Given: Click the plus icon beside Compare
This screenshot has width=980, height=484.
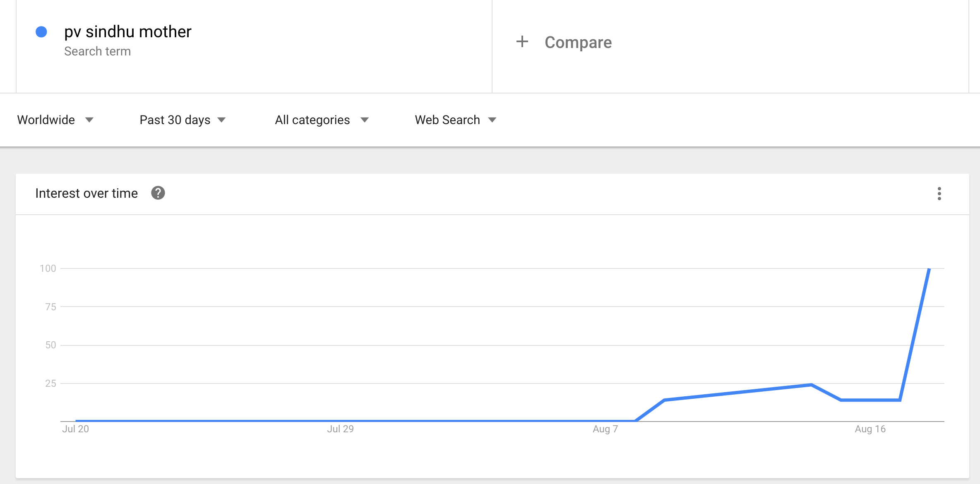Looking at the screenshot, I should (x=522, y=41).
